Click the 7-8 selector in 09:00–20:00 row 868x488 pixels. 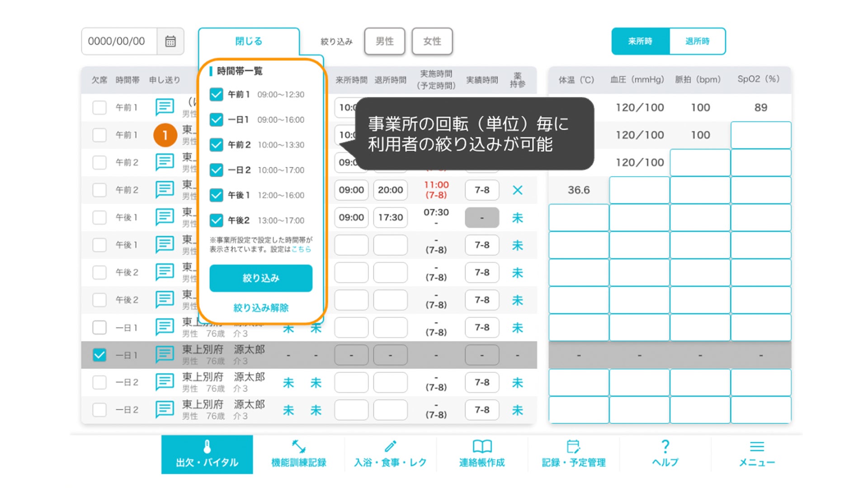click(x=482, y=190)
